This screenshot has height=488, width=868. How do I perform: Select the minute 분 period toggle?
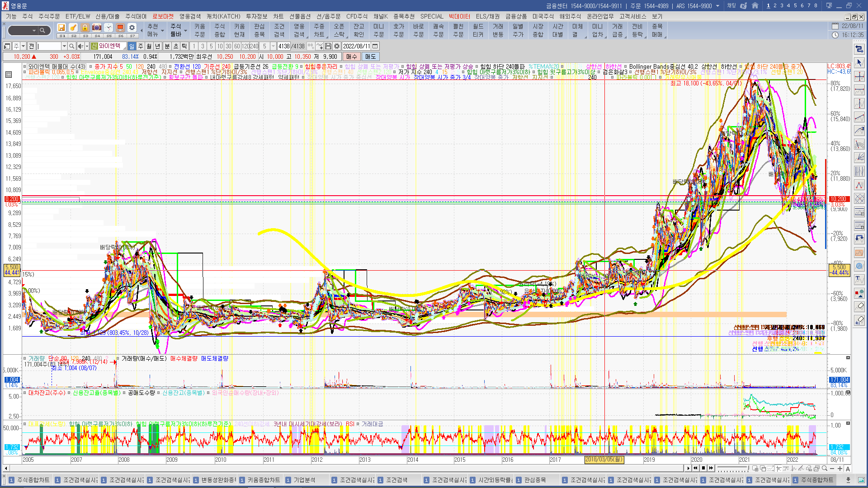click(x=167, y=46)
